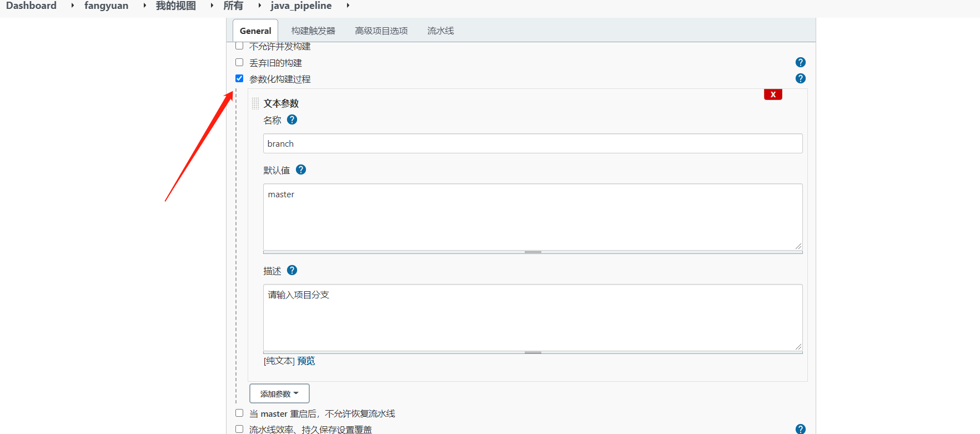Show help for 默认值 field
The height and width of the screenshot is (434, 980).
[x=301, y=169]
